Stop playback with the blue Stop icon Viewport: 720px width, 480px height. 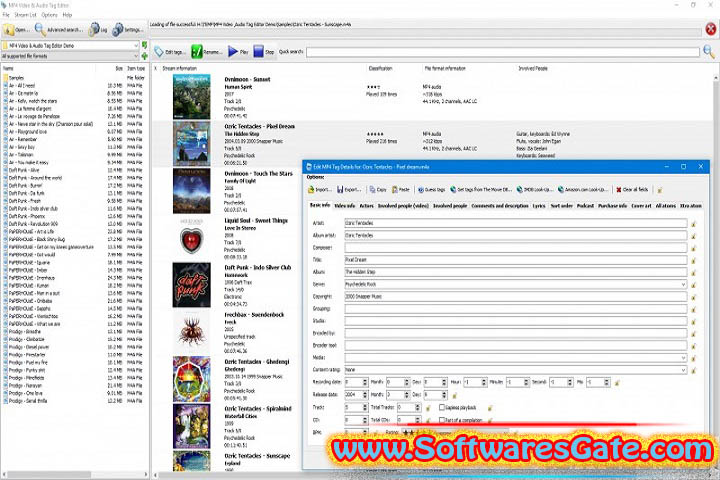tap(259, 51)
